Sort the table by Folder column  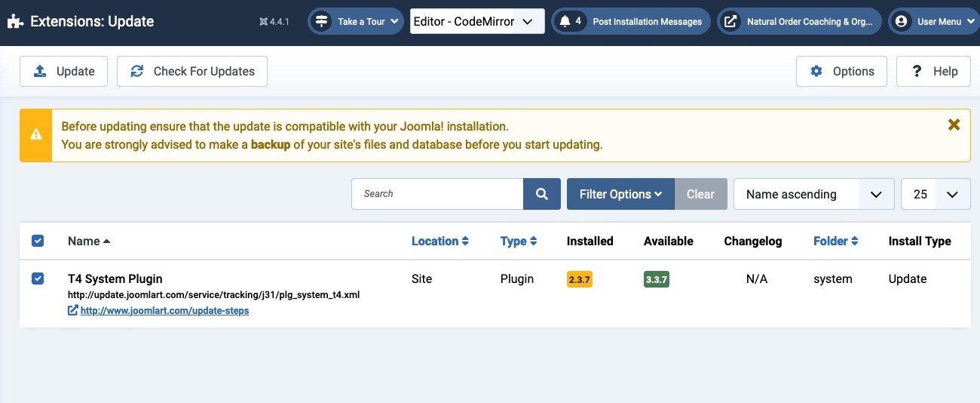[x=835, y=241]
